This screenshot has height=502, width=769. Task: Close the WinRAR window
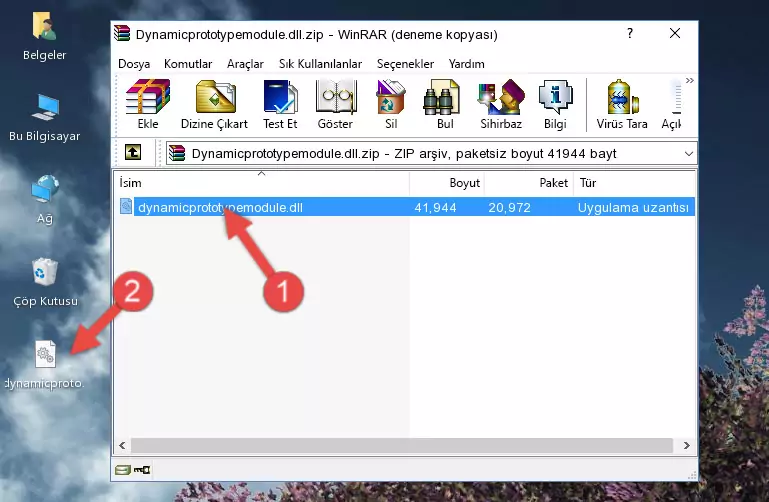pos(675,33)
